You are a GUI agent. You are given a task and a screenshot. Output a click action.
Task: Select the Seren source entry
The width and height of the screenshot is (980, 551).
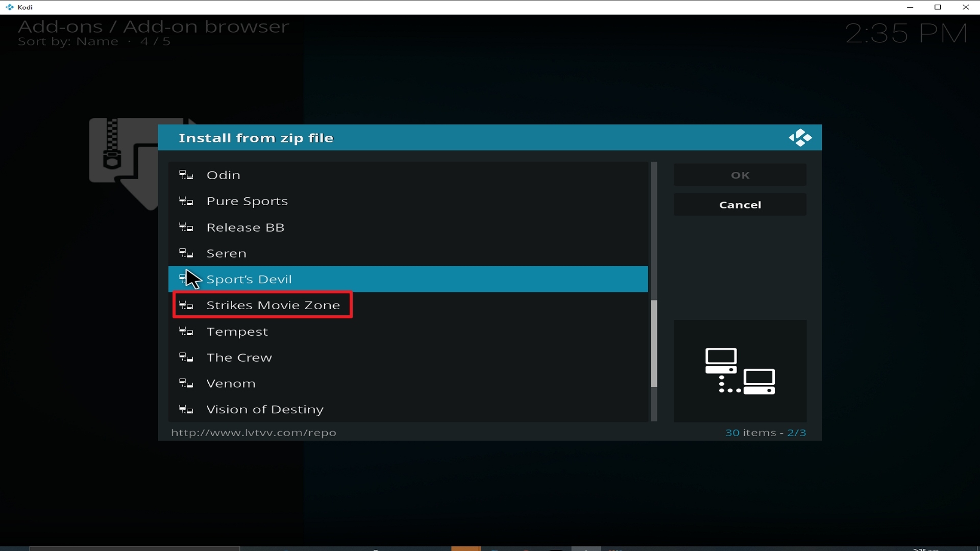[408, 253]
